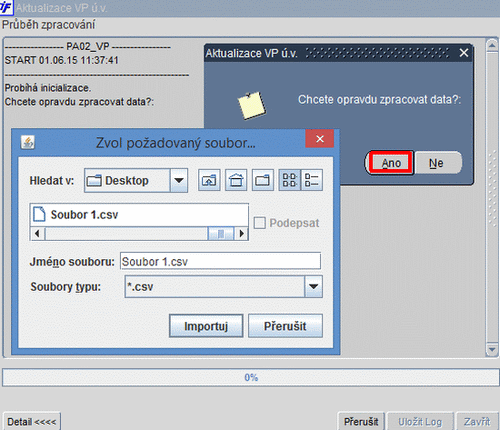Viewport: 500px width, 430px height.
Task: Click the sticky note icon in confirmation dialog
Action: [252, 105]
